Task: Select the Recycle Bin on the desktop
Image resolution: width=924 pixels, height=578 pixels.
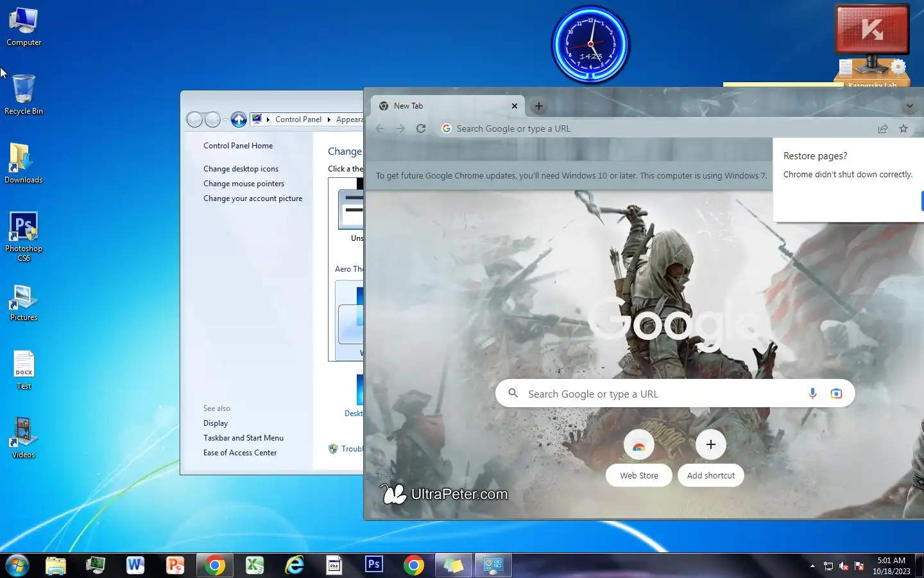Action: [x=24, y=94]
